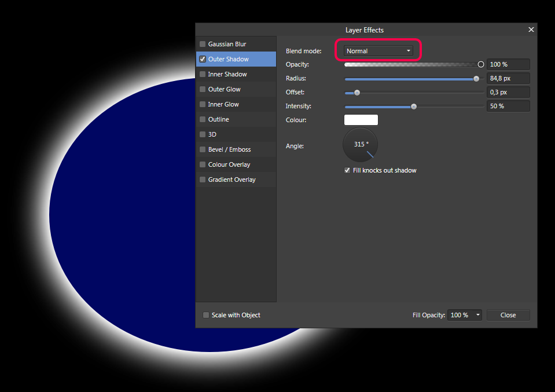Open the shadow Colour swatch picker
The height and width of the screenshot is (392, 555).
click(361, 119)
